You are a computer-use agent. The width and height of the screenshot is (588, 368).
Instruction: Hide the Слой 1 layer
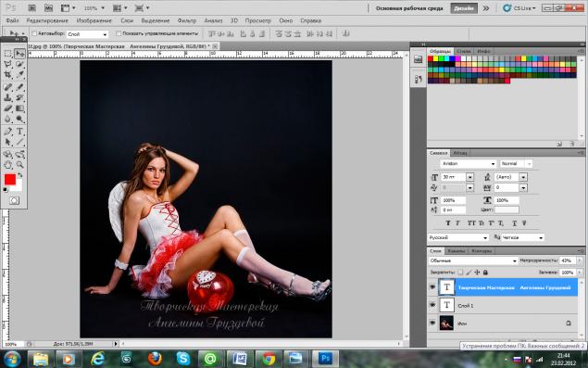pyautogui.click(x=432, y=305)
